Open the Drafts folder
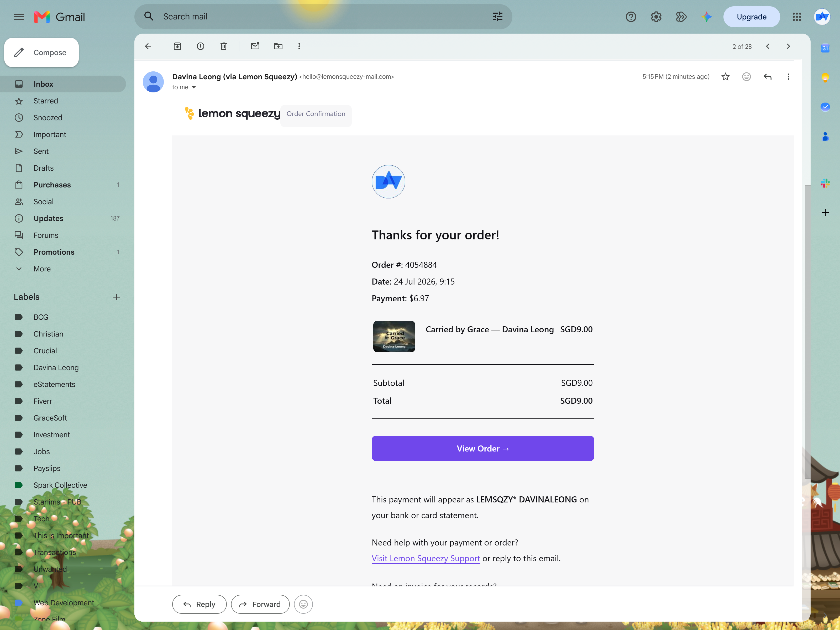This screenshot has width=840, height=630. 63,168
